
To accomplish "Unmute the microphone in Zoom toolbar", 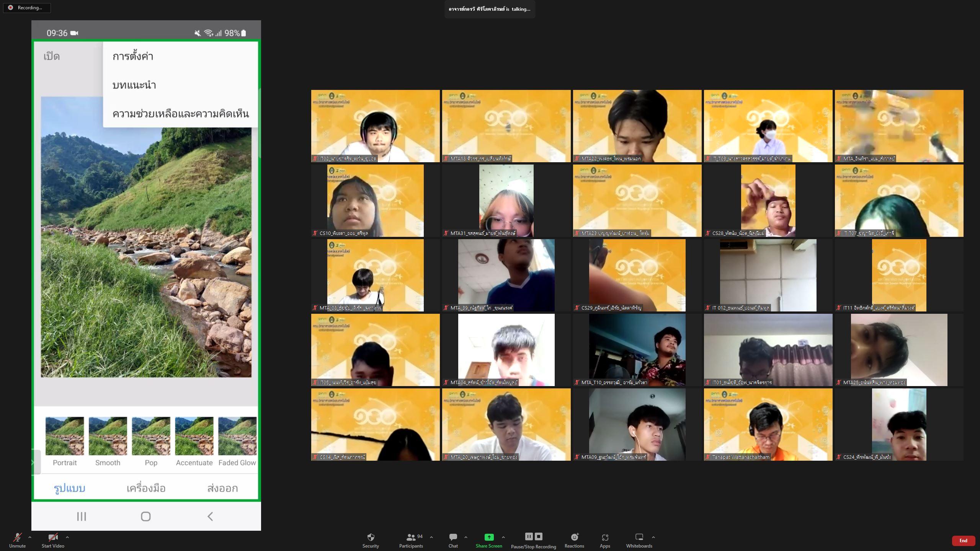I will (17, 540).
